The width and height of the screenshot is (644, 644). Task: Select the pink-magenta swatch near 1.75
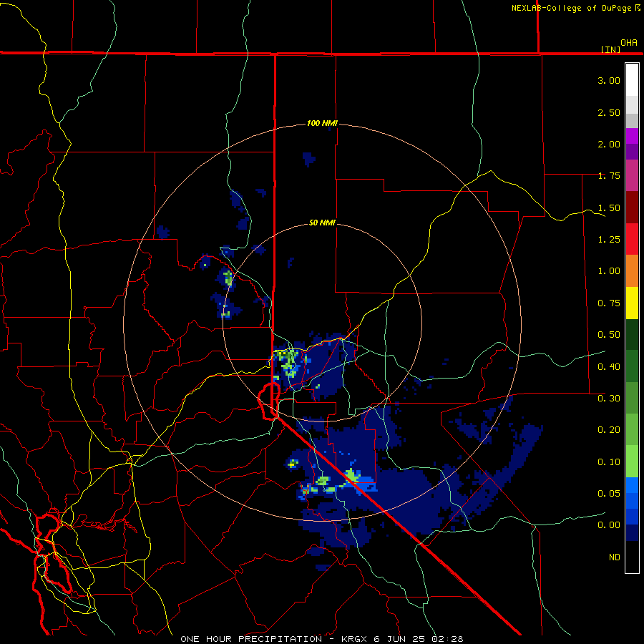coord(632,176)
